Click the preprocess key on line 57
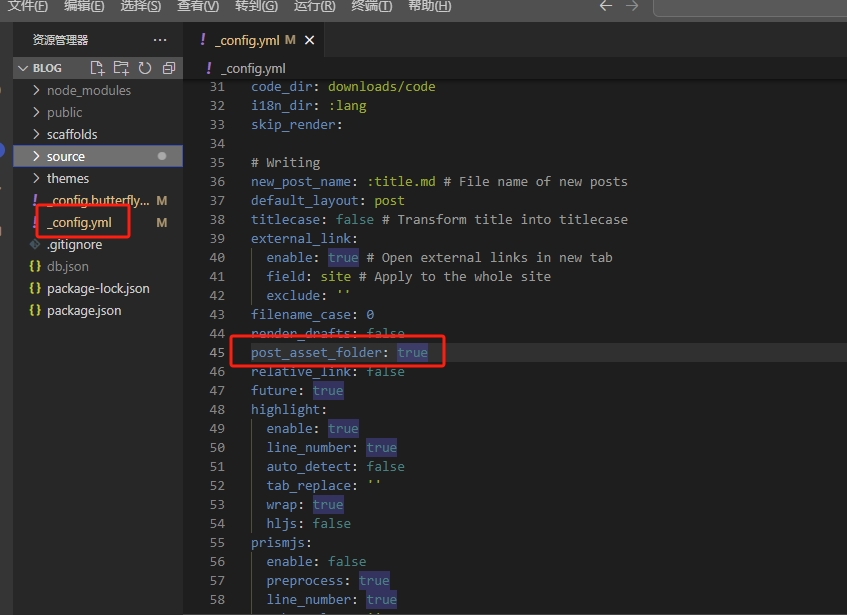The width and height of the screenshot is (847, 615). (305, 580)
